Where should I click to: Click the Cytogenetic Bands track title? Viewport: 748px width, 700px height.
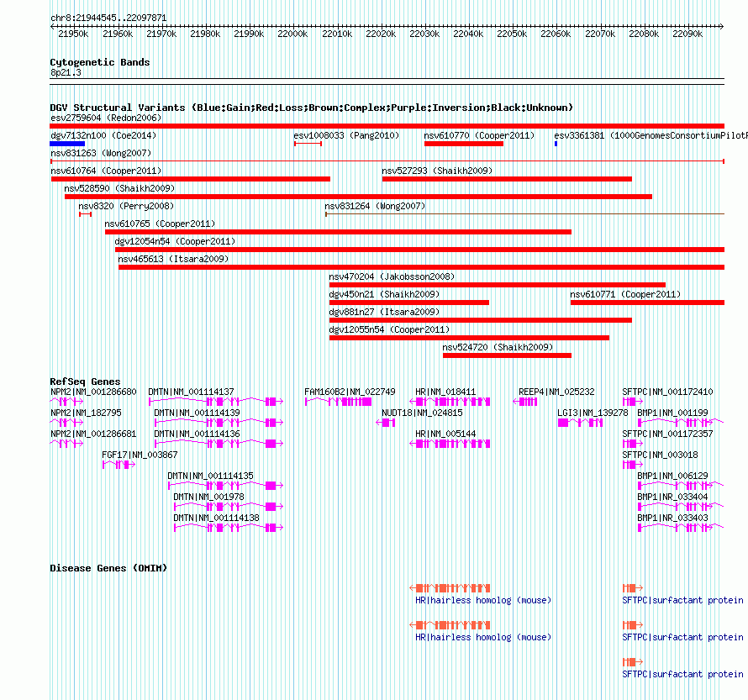click(100, 62)
